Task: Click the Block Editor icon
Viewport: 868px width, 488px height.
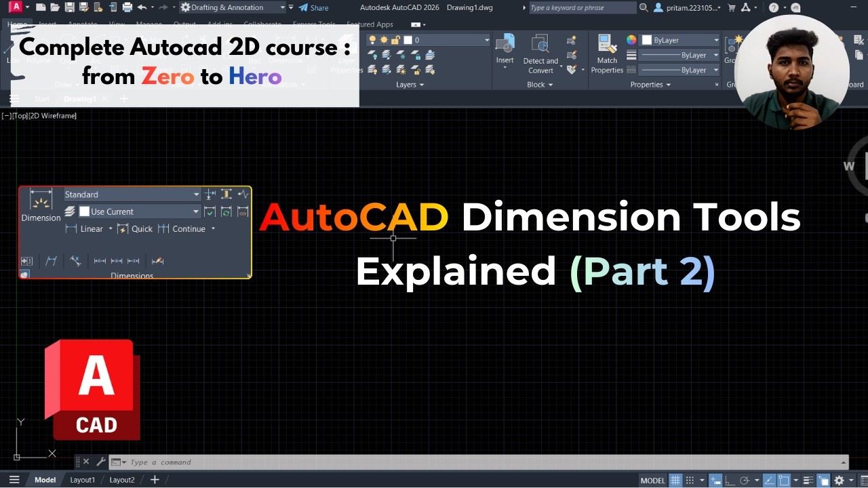Action: [x=571, y=55]
